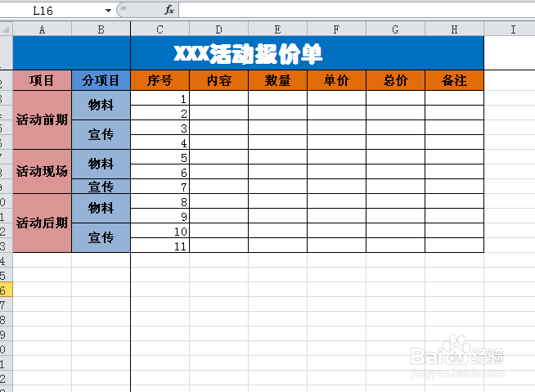This screenshot has width=535, height=392.
Task: Select 宣传 cell under 活动后期
Action: tap(101, 237)
